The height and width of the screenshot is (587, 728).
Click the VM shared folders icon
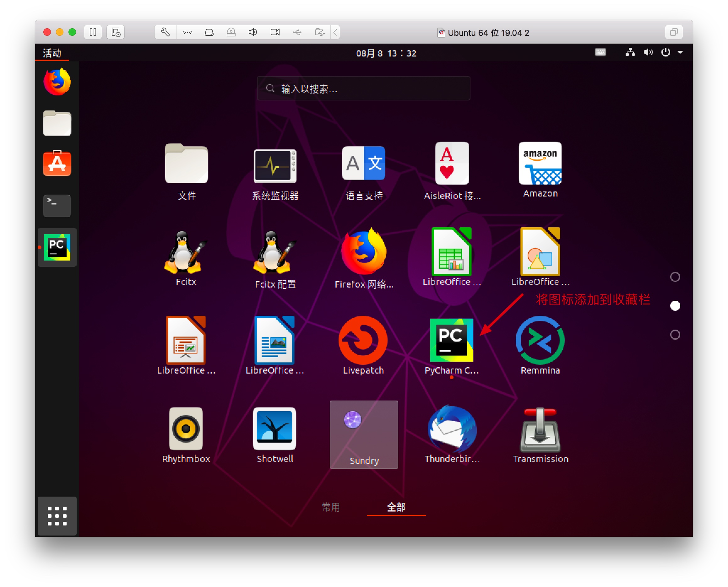319,32
